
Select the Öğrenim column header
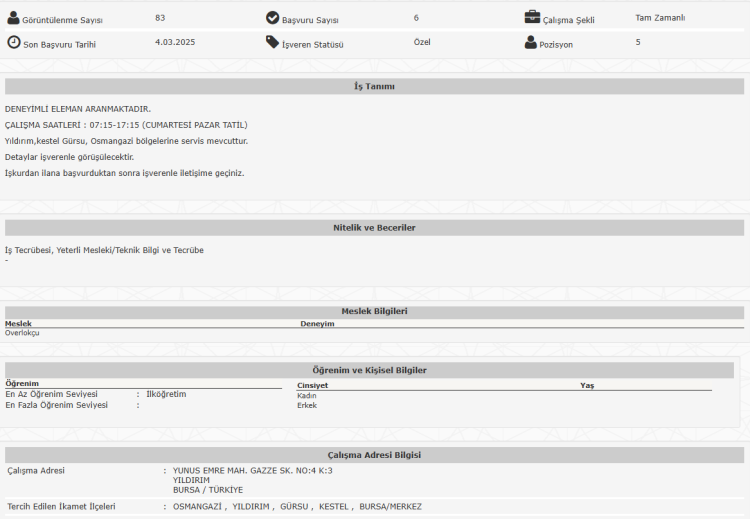pyautogui.click(x=22, y=383)
